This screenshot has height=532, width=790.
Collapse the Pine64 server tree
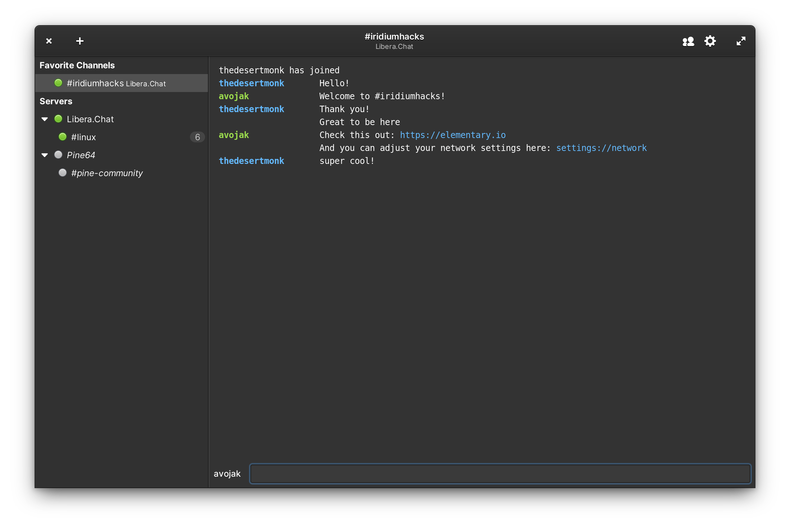(x=45, y=155)
